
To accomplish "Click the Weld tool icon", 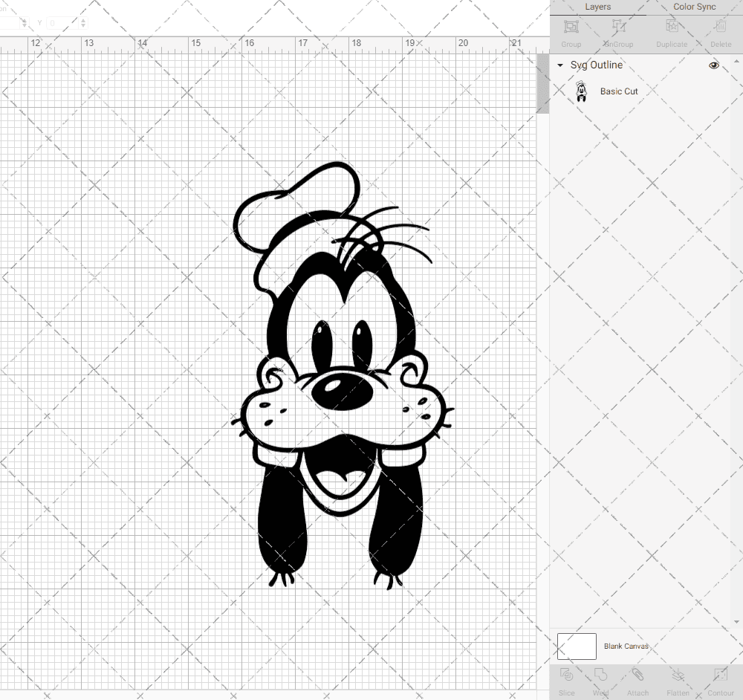I will point(600,675).
